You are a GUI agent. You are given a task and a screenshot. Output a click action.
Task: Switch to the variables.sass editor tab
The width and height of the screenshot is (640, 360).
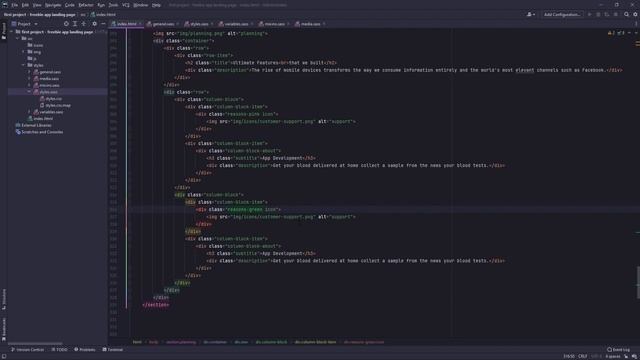tap(236, 24)
